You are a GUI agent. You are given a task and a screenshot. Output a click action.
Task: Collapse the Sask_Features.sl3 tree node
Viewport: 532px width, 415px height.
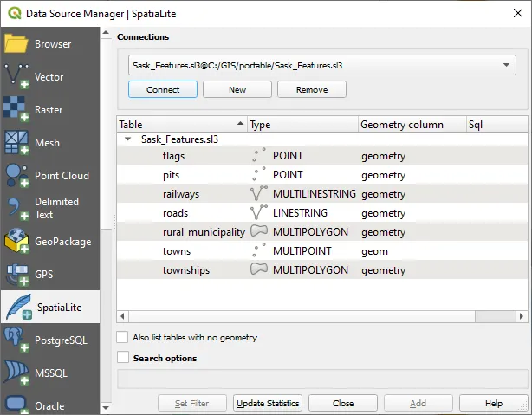coord(127,139)
